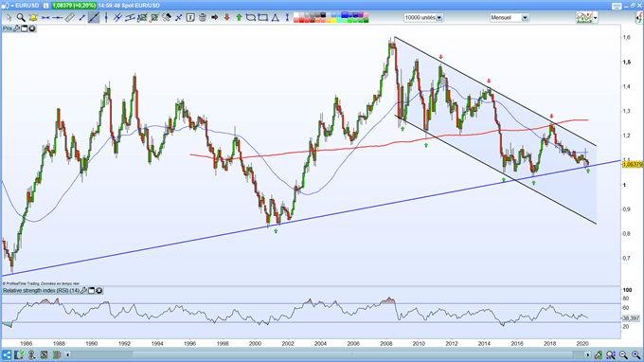
Task: Open Prix panel wrench settings
Action: (x=17, y=28)
